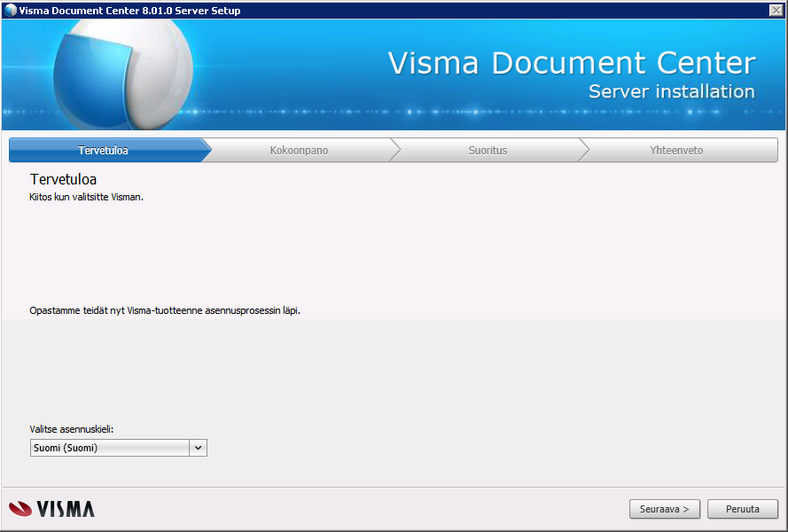Go to the Suoritus step
Image resolution: width=788 pixels, height=532 pixels.
point(488,151)
